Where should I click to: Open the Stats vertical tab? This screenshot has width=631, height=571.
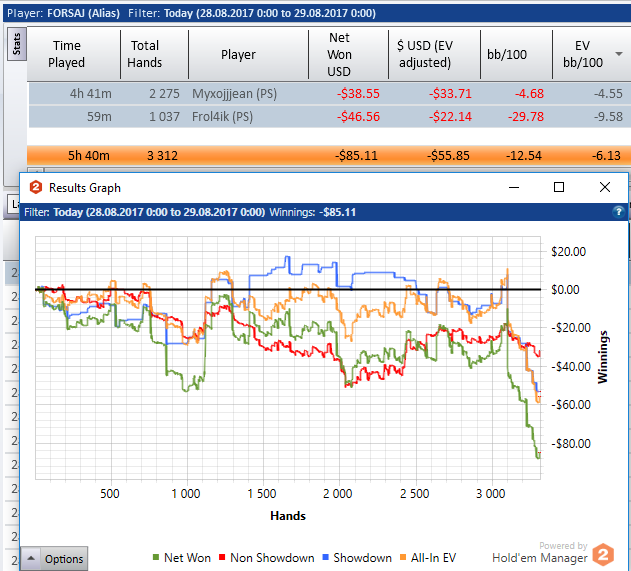tap(16, 44)
